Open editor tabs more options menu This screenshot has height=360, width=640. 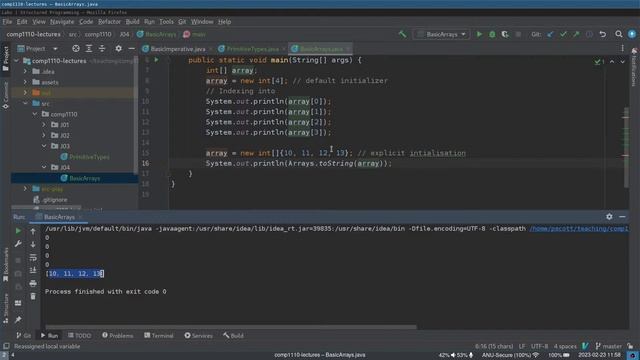[622, 49]
